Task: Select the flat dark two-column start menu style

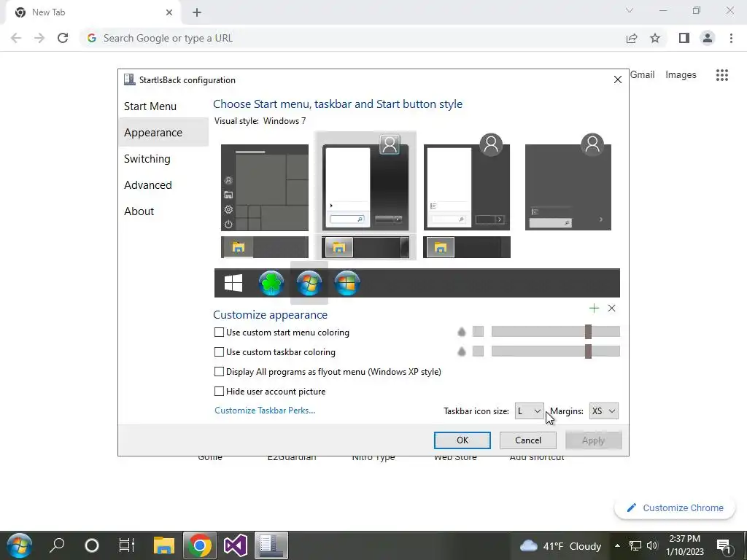Action: click(x=467, y=183)
